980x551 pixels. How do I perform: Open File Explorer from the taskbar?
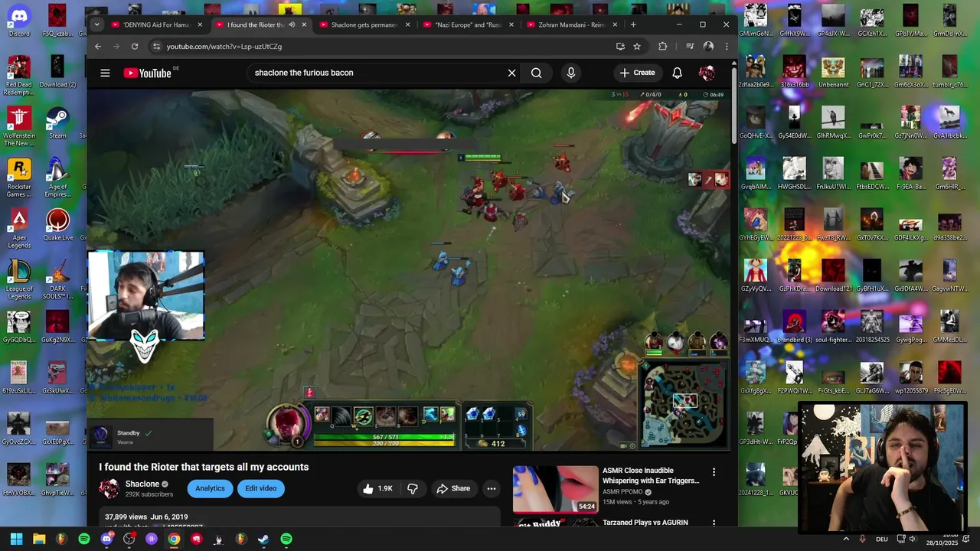coord(39,539)
